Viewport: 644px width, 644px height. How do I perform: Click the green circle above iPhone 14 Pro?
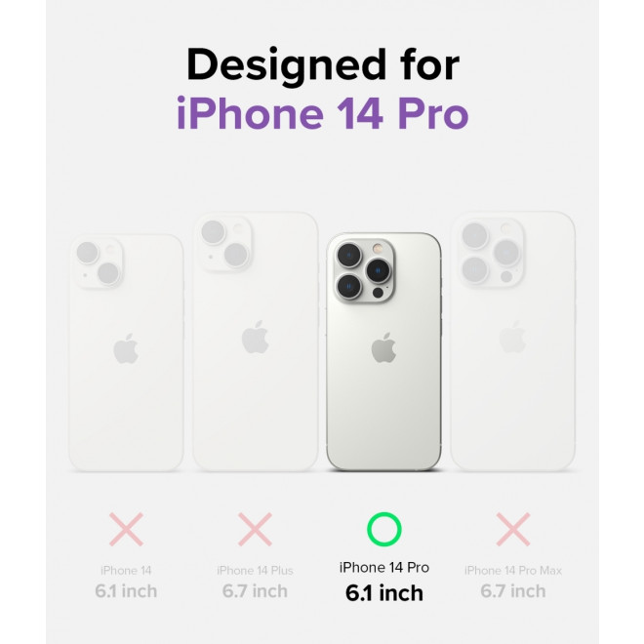tap(384, 529)
